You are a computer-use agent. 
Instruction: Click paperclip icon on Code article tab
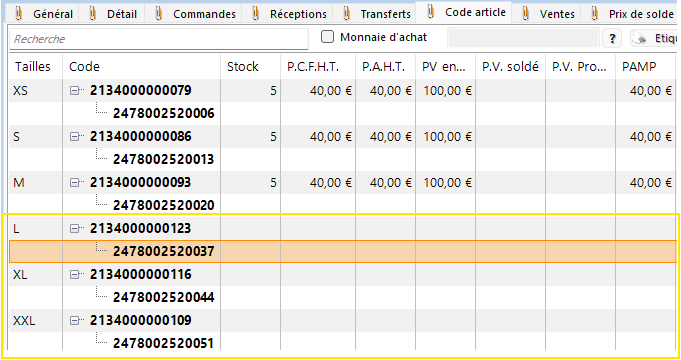(430, 12)
